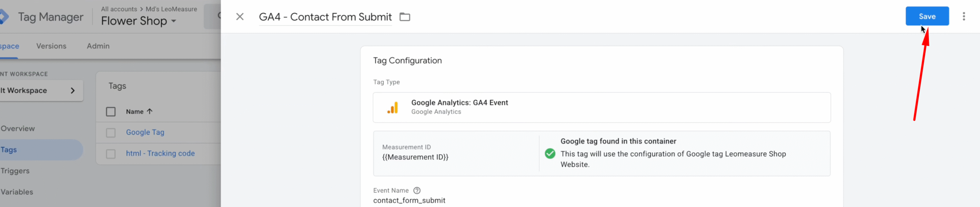980x207 pixels.
Task: Check the html - Tracking code checkbox
Action: (111, 154)
